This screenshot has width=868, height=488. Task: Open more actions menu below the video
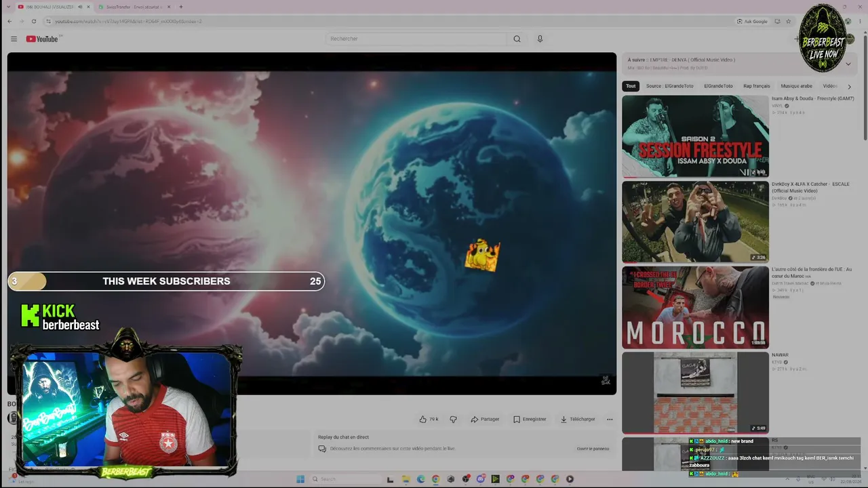coord(610,419)
